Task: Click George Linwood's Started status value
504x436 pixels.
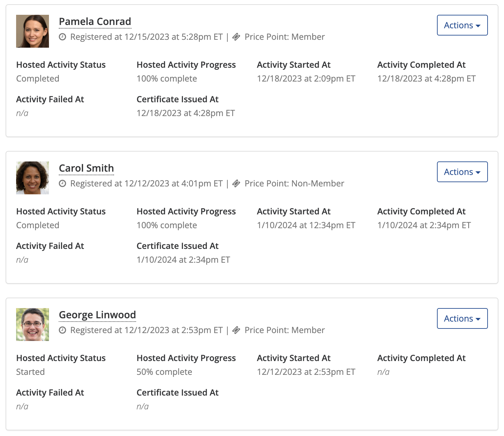Action: pyautogui.click(x=31, y=372)
